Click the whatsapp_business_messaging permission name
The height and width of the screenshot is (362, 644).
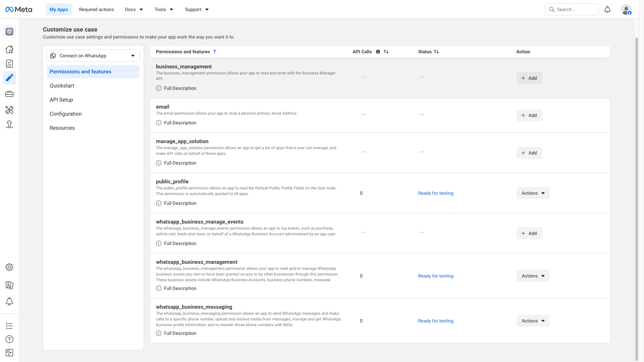(194, 307)
